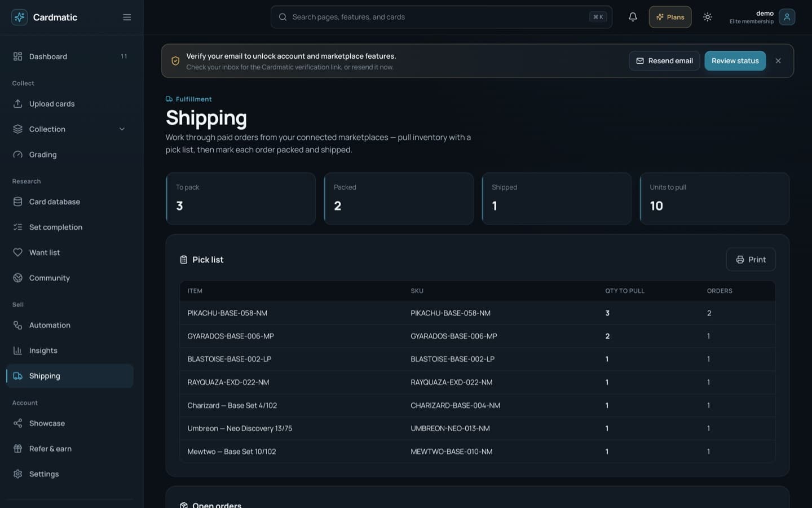This screenshot has height=508, width=812.
Task: Click the Grading gauge icon
Action: [17, 155]
